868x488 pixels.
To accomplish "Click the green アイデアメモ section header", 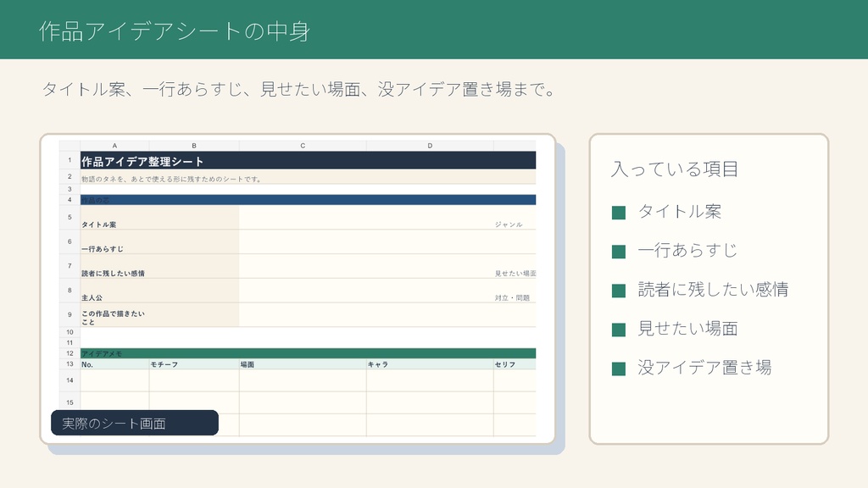I will (308, 353).
